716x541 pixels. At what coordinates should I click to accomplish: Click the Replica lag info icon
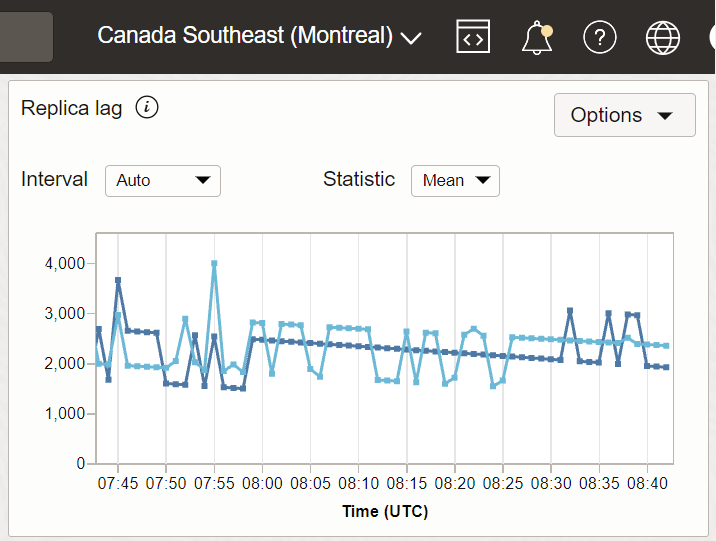[147, 108]
